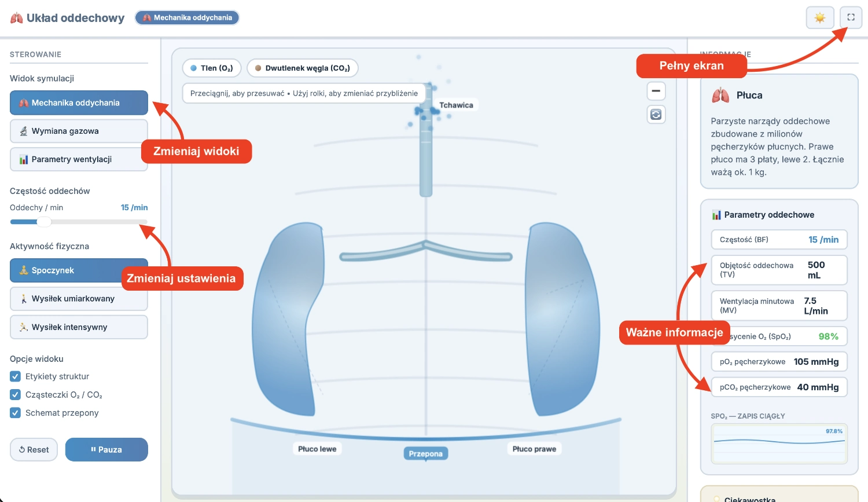The width and height of the screenshot is (868, 502).
Task: Uncheck the Etykiety struktur checkbox
Action: 16,376
